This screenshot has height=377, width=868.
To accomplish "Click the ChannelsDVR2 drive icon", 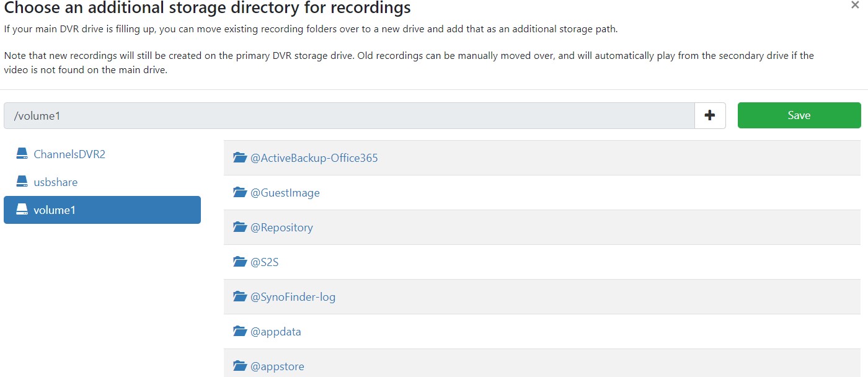I will (22, 154).
